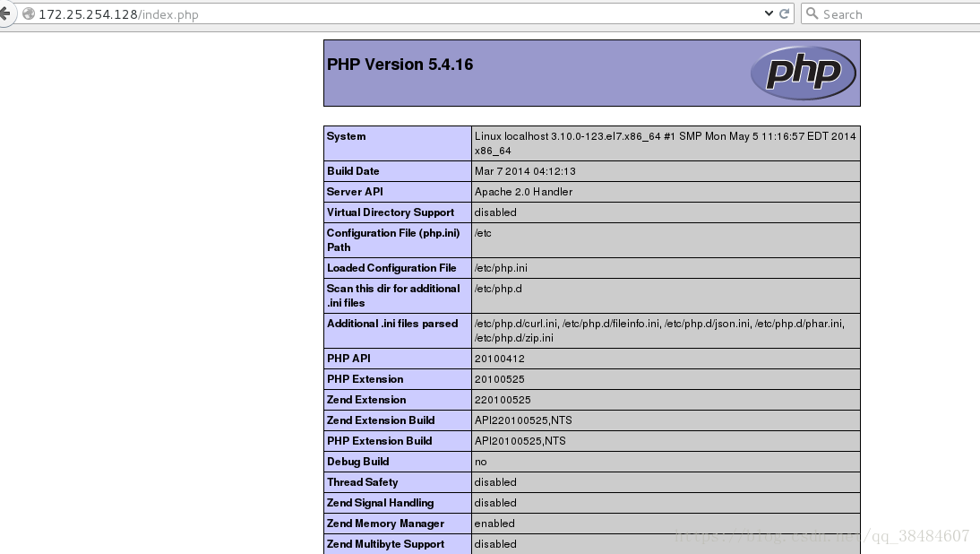
Task: Click the '/etc/php.d' value
Action: (x=498, y=289)
